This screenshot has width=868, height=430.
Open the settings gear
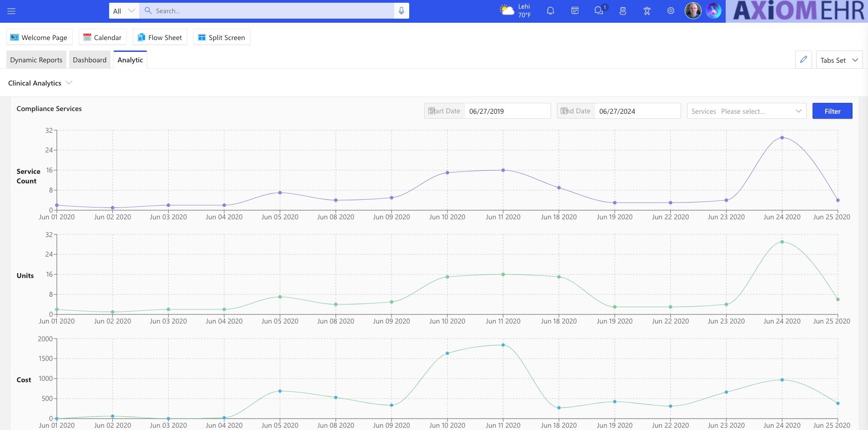[x=671, y=11]
